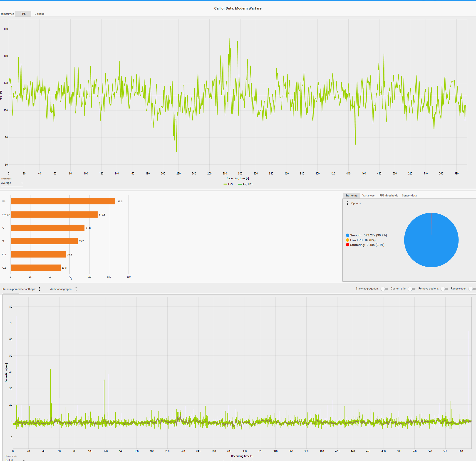Viewport: 476px width, 461px height.
Task: Open the Variances tab
Action: click(x=368, y=196)
